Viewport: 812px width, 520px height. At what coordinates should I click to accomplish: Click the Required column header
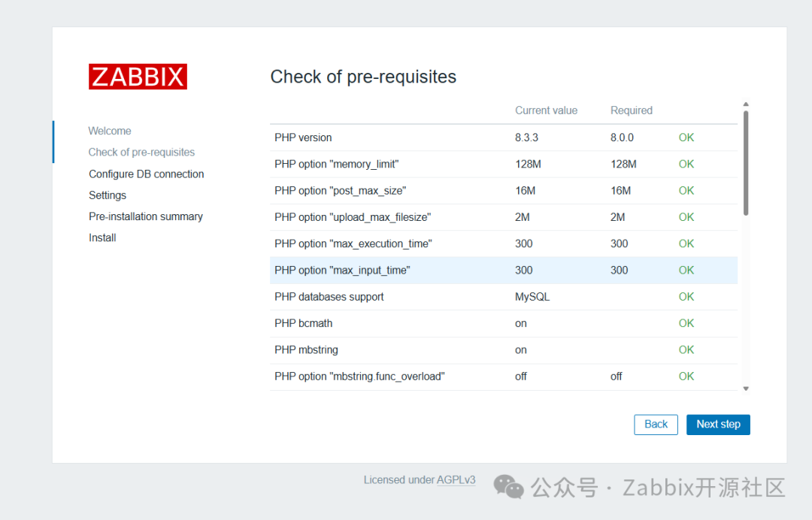pos(631,110)
